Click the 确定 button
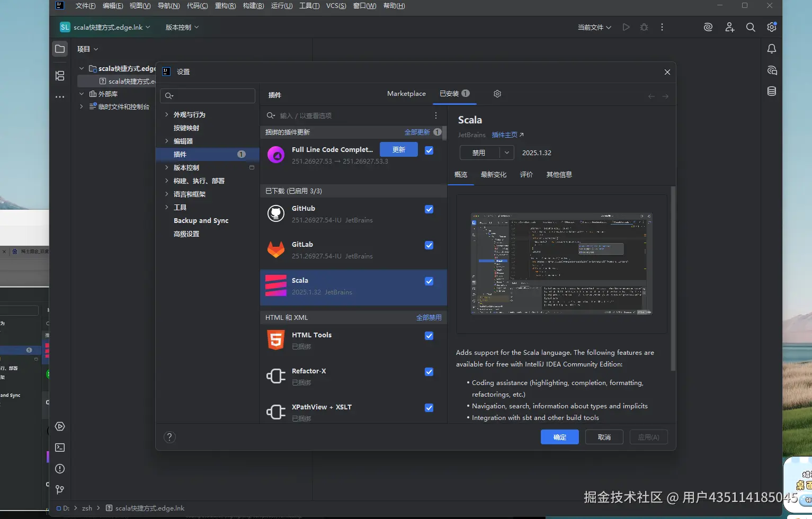This screenshot has width=812, height=519. click(x=560, y=437)
